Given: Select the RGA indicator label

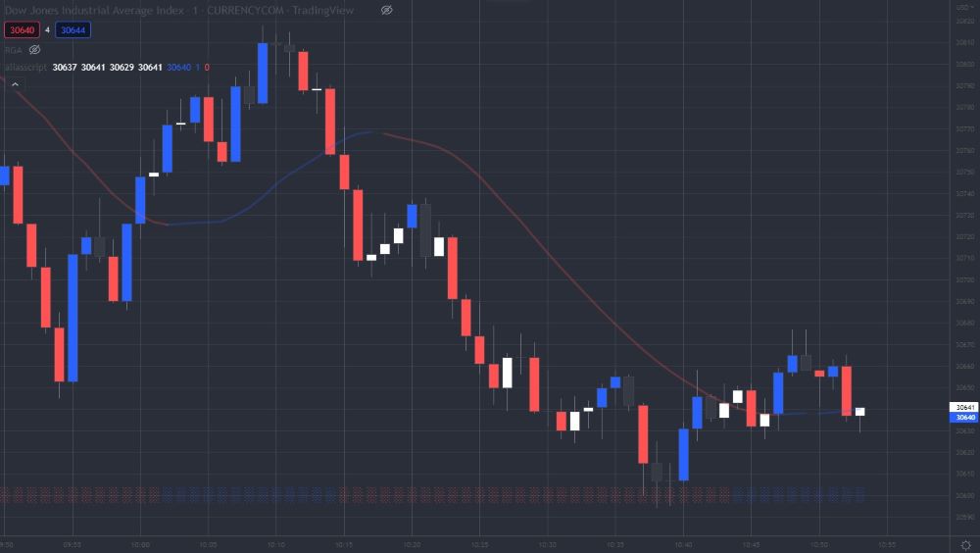Looking at the screenshot, I should [x=14, y=49].
